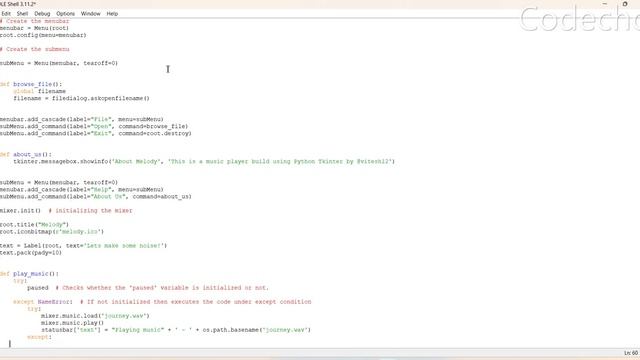Click the 'global filename' line

coord(40,91)
